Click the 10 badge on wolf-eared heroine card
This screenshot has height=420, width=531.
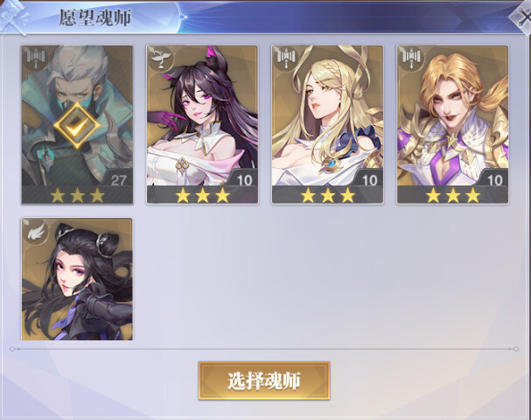(x=244, y=180)
